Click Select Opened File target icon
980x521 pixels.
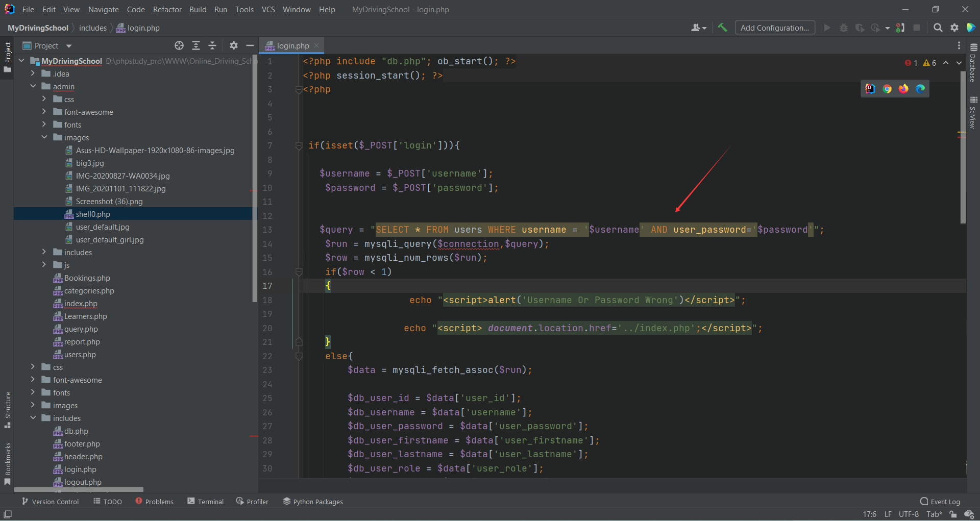[179, 45]
